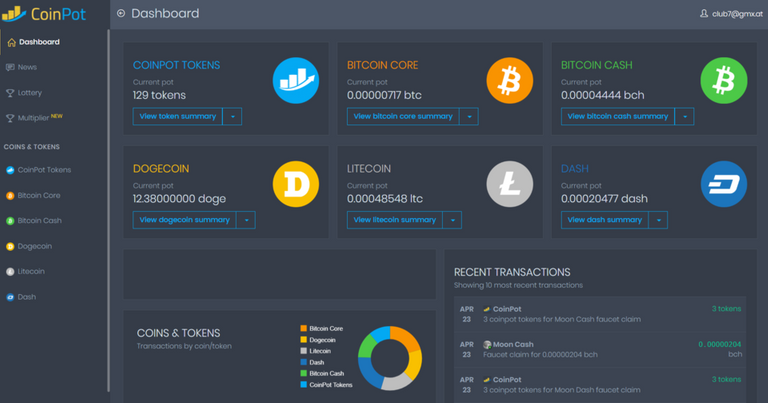
Task: Click the donut chart of transactions
Action: coord(390,358)
